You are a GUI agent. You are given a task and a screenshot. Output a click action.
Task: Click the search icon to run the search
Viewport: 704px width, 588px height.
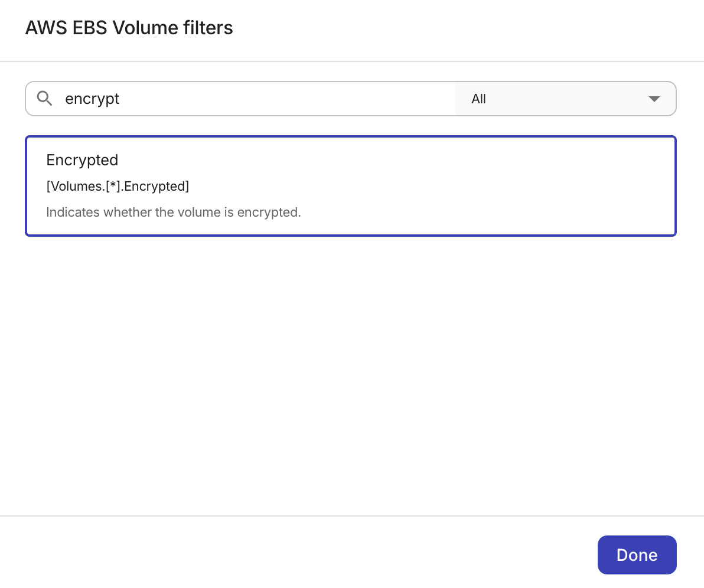point(44,99)
